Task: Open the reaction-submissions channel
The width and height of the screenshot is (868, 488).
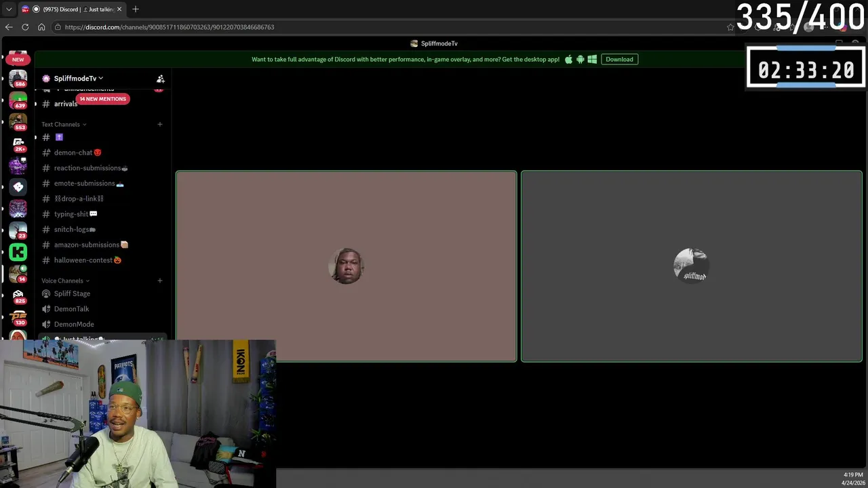Action: 102,168
